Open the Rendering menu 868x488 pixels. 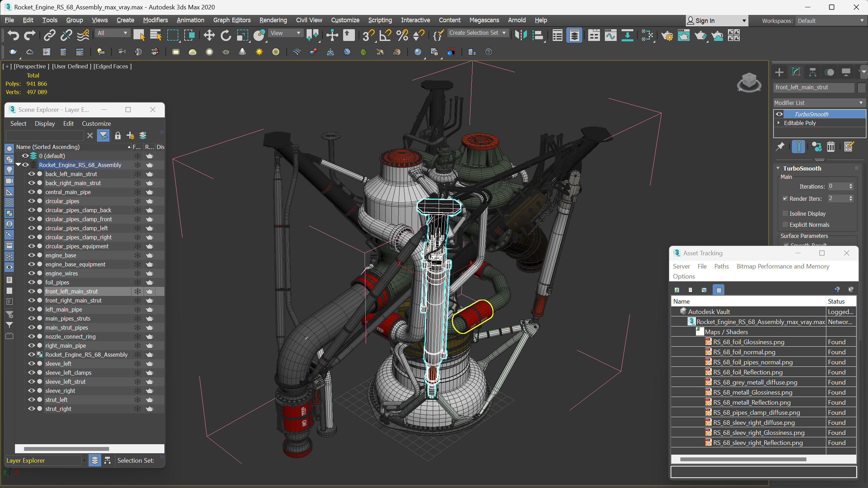point(273,20)
